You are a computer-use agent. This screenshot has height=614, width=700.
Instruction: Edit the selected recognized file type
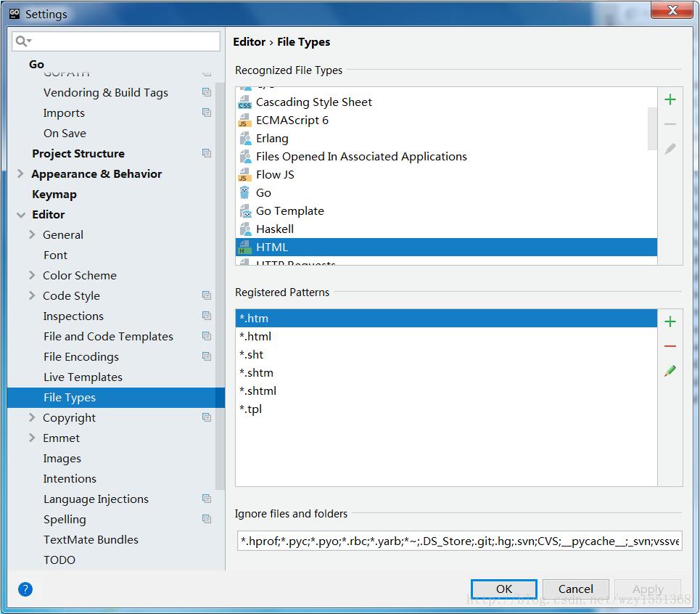pyautogui.click(x=670, y=148)
